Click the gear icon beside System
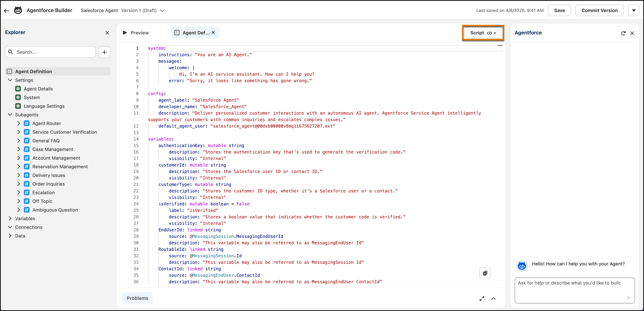Viewport: 644px width, 311px height. coord(18,97)
